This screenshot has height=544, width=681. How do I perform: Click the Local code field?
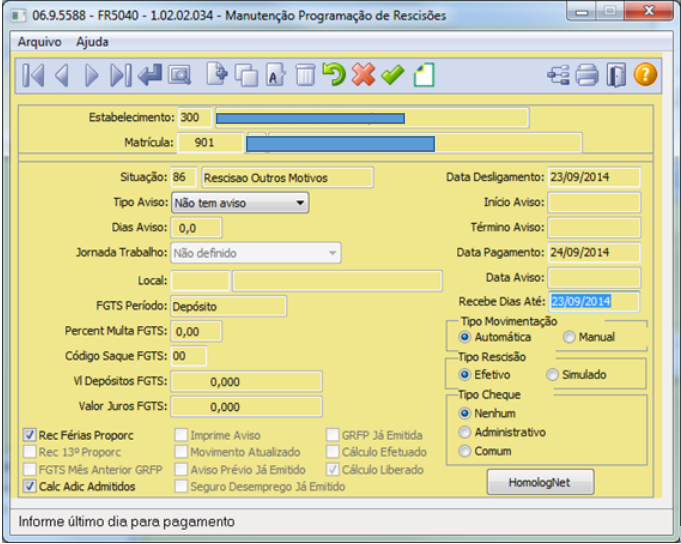click(200, 281)
